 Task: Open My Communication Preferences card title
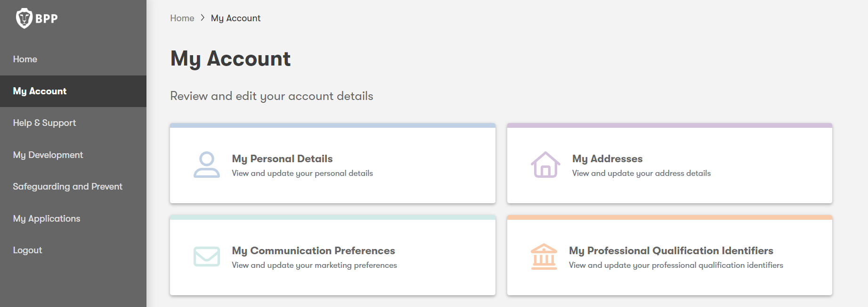pos(313,250)
